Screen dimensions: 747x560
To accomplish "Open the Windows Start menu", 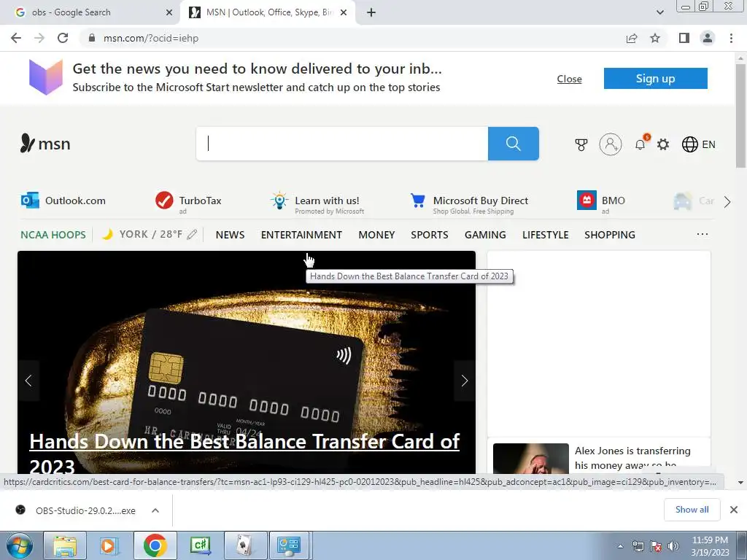I will (19, 545).
